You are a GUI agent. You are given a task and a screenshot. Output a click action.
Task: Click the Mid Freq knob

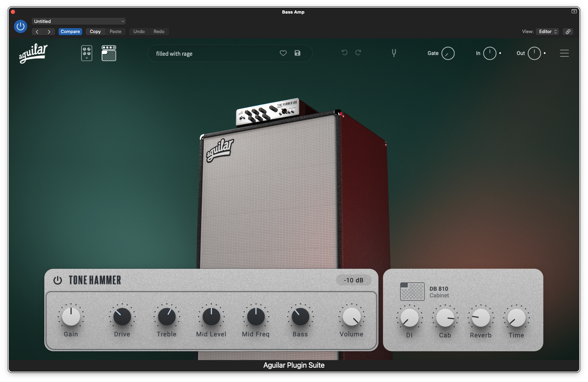click(x=256, y=317)
